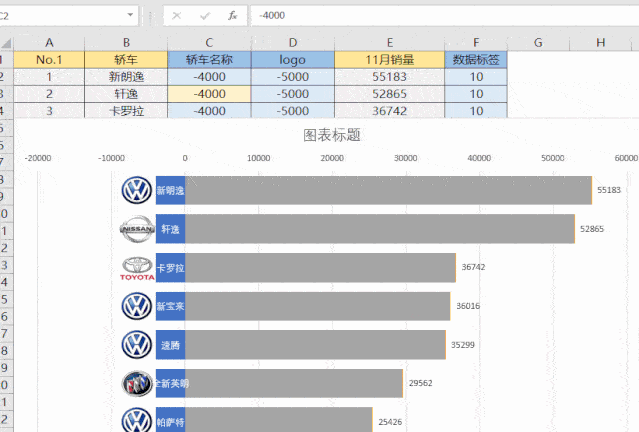Click the formula bar showing -4000
This screenshot has height=432, width=639.
[x=445, y=15]
